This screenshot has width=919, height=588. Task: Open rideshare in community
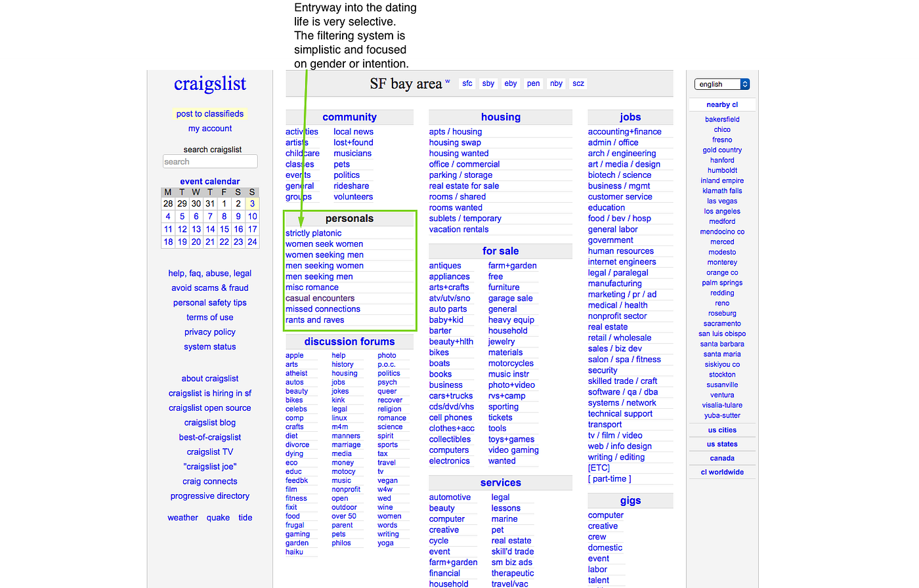tap(351, 186)
